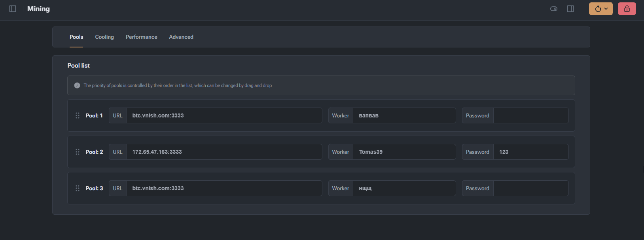
Task: Open the Performance tab
Action: (142, 37)
